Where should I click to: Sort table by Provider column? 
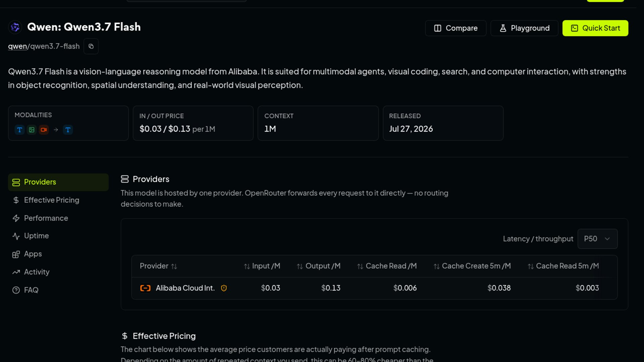tap(158, 266)
